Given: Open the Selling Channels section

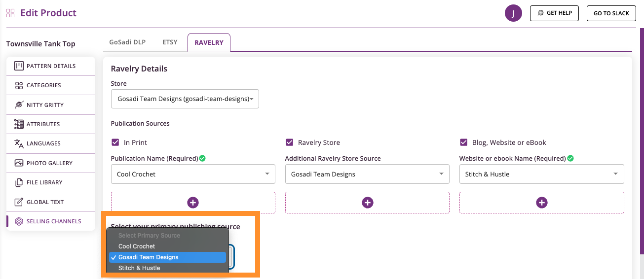Looking at the screenshot, I should pos(51,221).
